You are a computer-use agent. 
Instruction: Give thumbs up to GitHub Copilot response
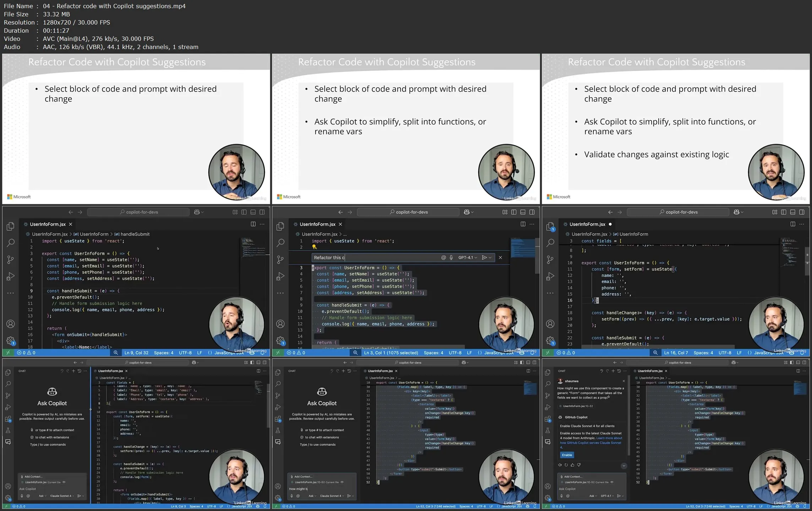[x=572, y=465]
